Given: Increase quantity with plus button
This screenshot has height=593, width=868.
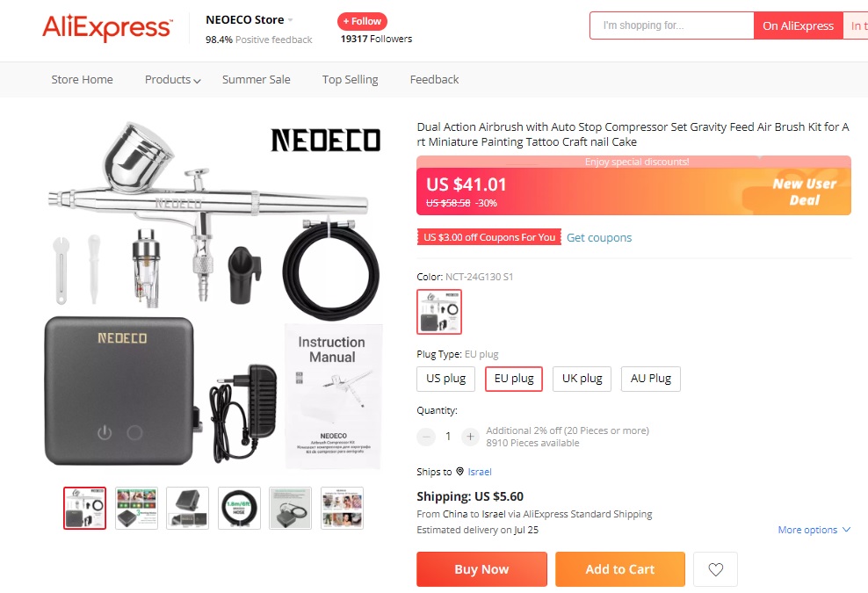Looking at the screenshot, I should pos(470,437).
